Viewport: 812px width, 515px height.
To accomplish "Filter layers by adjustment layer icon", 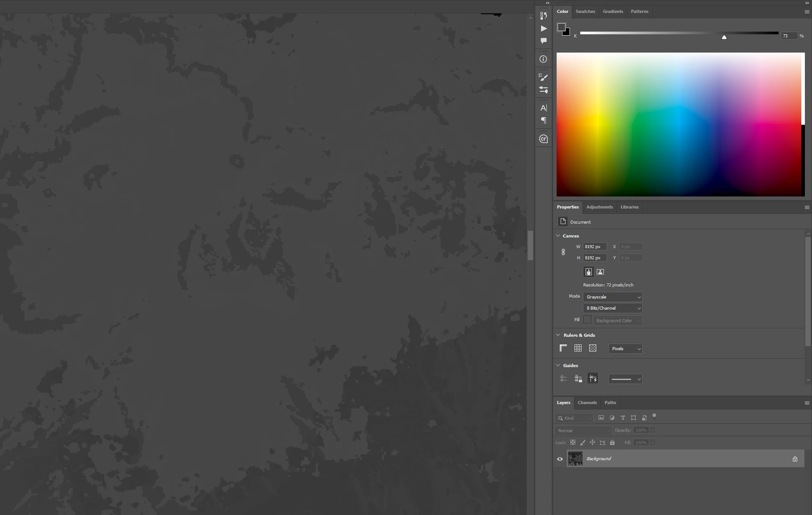I will 612,418.
